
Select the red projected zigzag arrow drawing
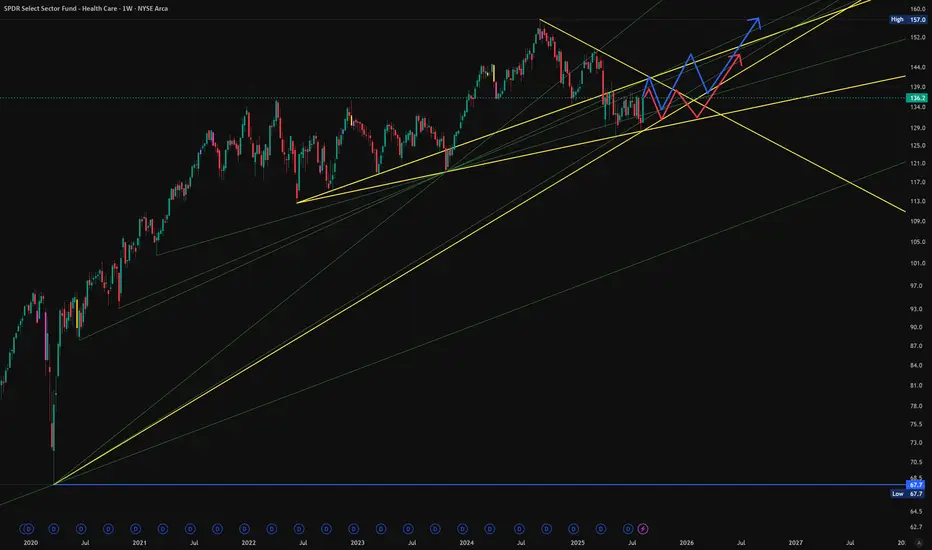pos(699,117)
